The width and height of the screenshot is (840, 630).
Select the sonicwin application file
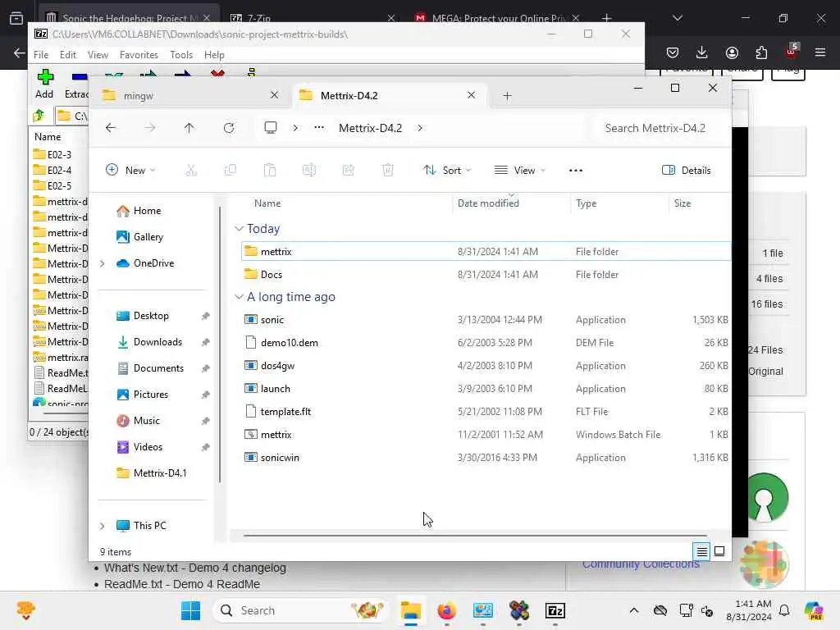click(486, 458)
